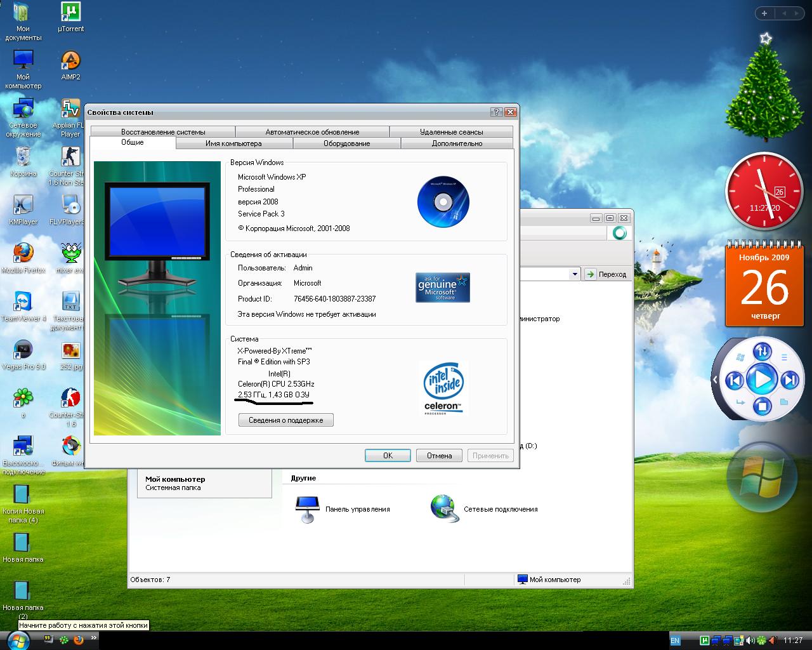This screenshot has height=650, width=812.
Task: Open the AIMP2 desktop shortcut
Action: coord(70,62)
